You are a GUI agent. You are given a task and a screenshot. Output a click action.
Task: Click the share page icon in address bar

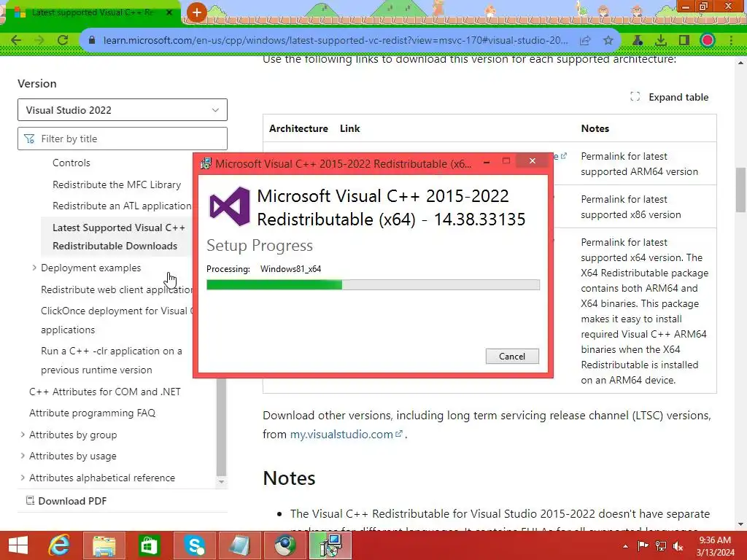(585, 41)
